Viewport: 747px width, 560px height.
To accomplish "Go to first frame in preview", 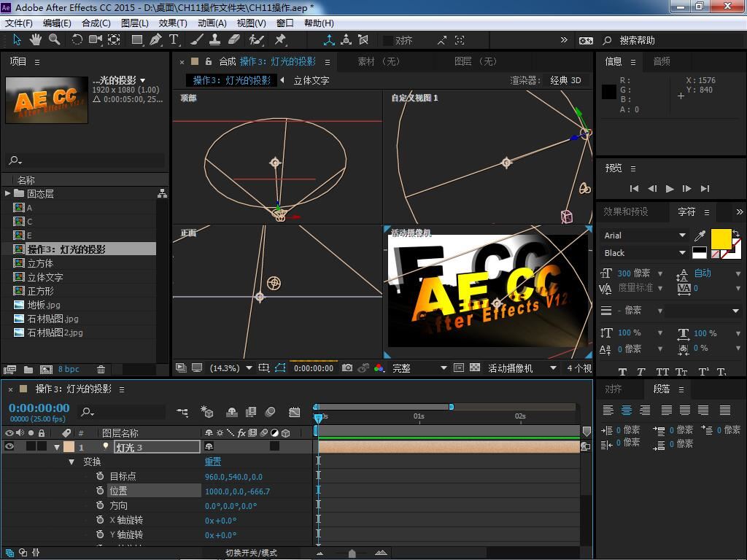I will point(634,189).
